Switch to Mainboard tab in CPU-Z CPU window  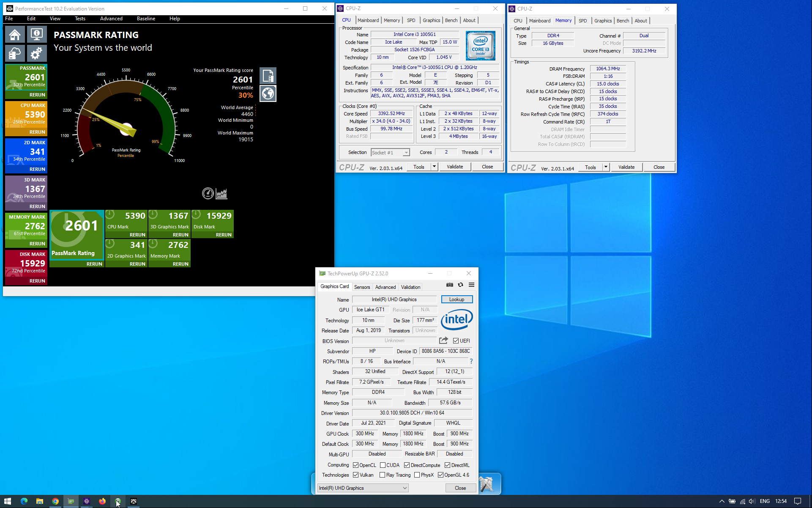pos(368,20)
